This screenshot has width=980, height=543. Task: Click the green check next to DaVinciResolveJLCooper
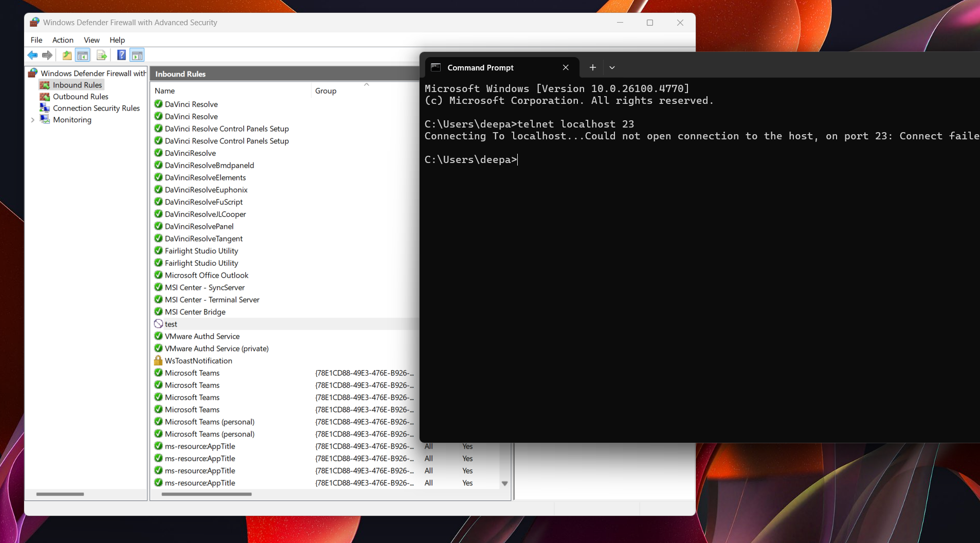point(158,214)
